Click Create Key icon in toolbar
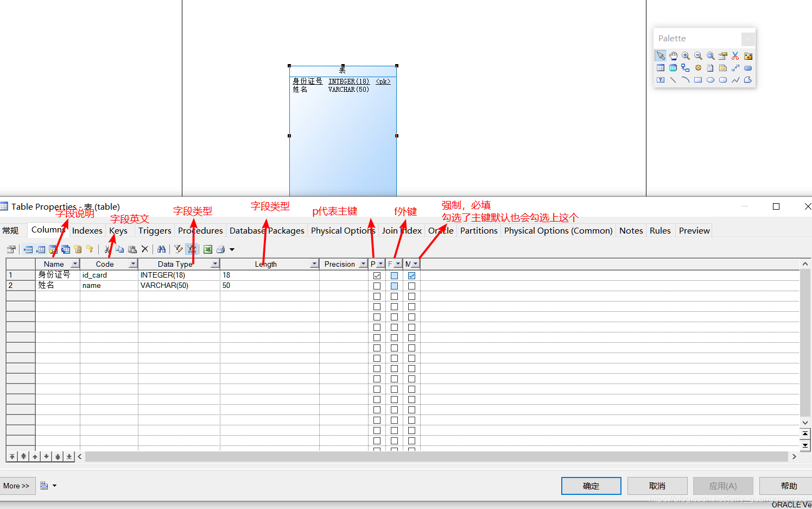Image resolution: width=812 pixels, height=509 pixels. (x=90, y=249)
